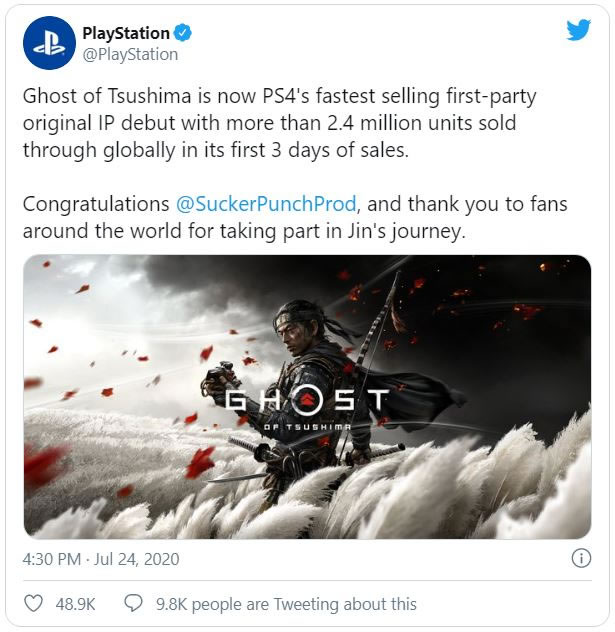The height and width of the screenshot is (632, 615).
Task: Click the Ghost of Tsushima title logo
Action: 307,407
